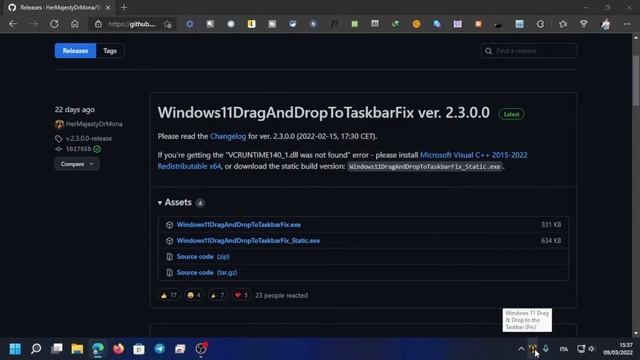
Task: Reload the GitHub page
Action: [54, 24]
